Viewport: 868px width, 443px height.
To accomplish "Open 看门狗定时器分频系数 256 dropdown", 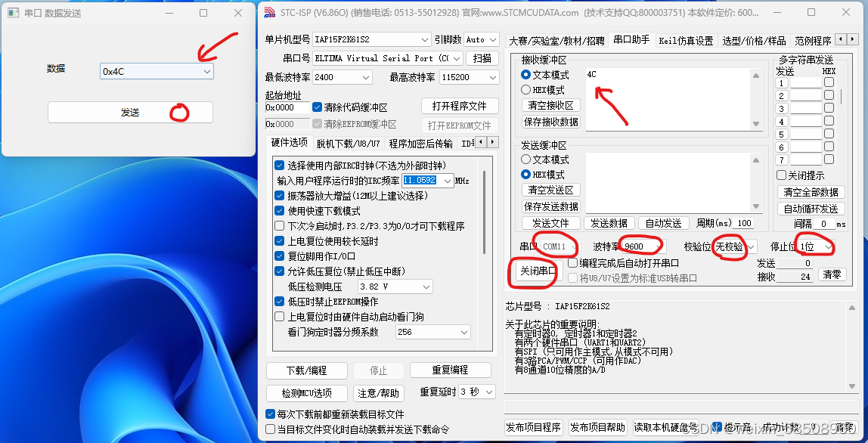I will (x=433, y=333).
